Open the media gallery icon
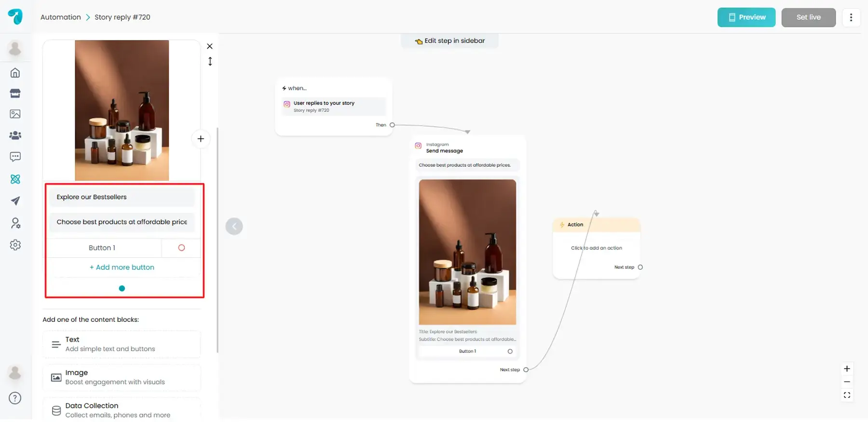 tap(15, 114)
